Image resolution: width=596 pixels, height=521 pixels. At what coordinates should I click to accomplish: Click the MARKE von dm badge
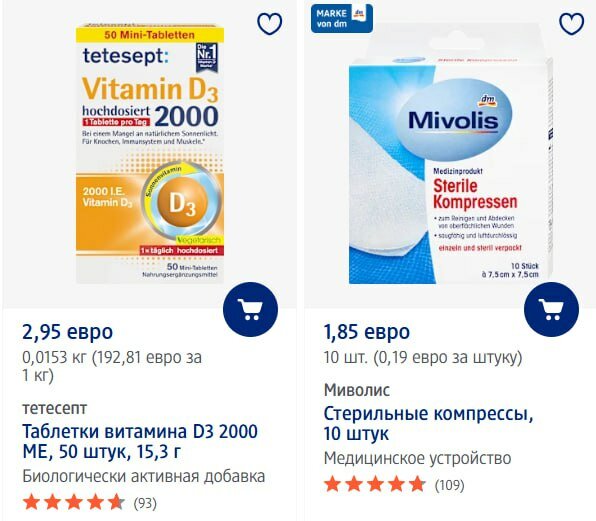pos(342,18)
